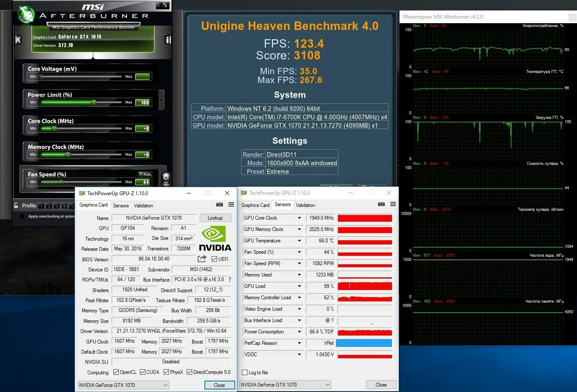Click Power Limit 100 value field
Image resolution: width=577 pixels, height=392 pixels.
click(142, 102)
